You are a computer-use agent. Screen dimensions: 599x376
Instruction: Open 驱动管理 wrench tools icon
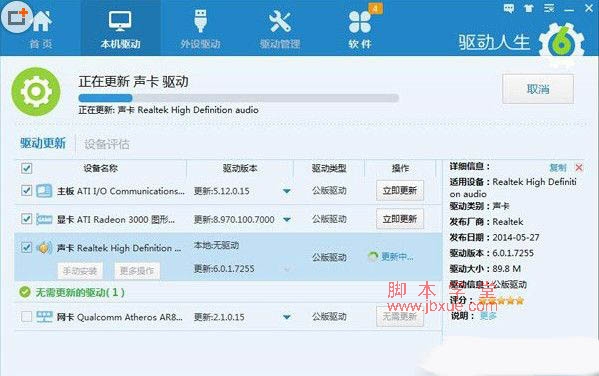pos(280,21)
